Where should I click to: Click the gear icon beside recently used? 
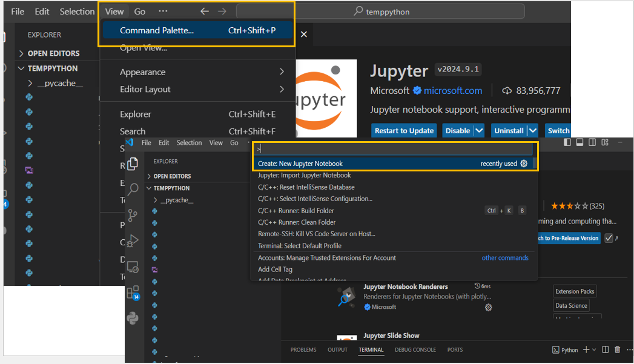524,164
